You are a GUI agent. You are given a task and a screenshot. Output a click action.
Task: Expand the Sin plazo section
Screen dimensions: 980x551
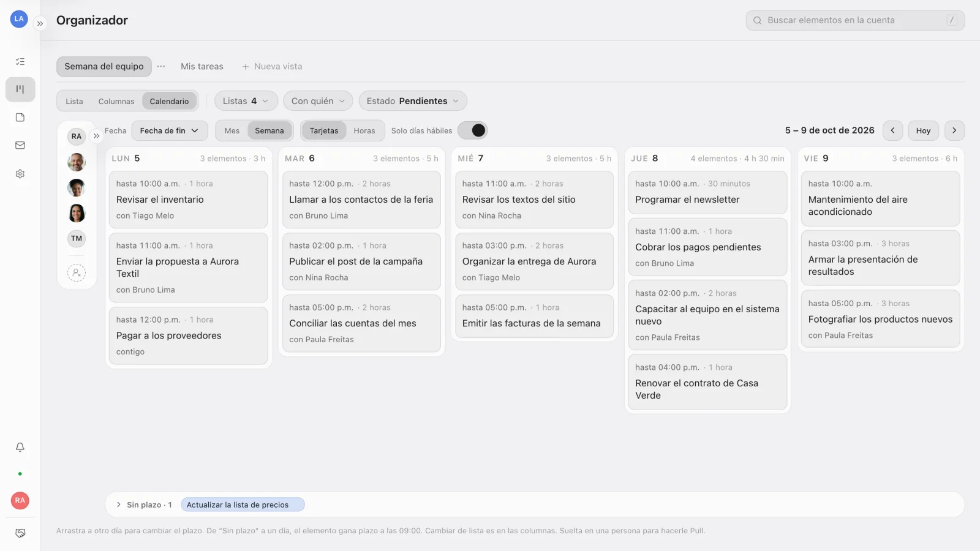(119, 504)
